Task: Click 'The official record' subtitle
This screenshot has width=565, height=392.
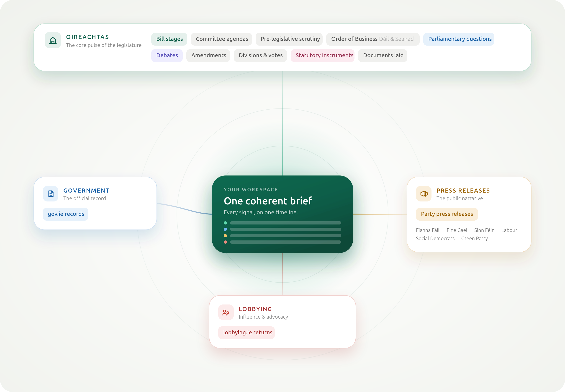Action: [85, 199]
